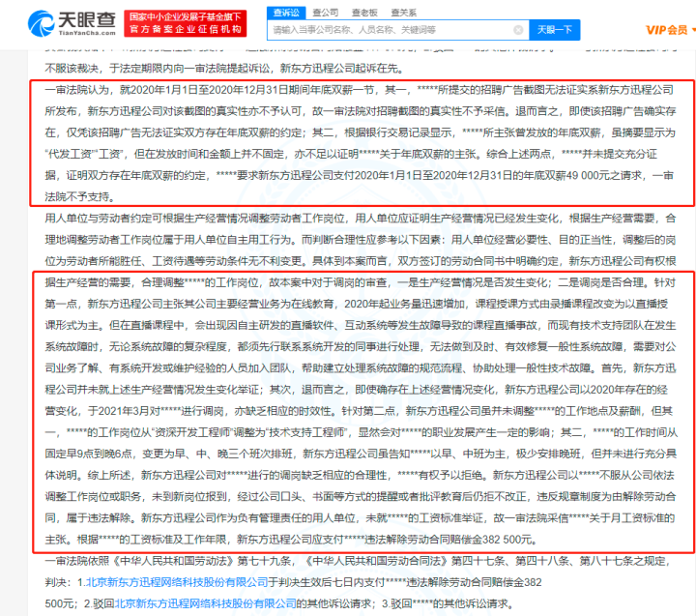Click the TianYanCha logo
696x616 pixels.
click(x=72, y=23)
